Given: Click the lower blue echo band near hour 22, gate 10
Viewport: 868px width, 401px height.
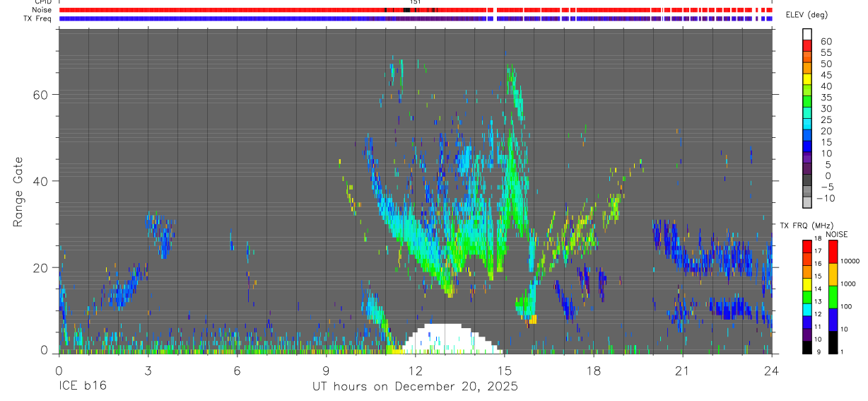Looking at the screenshot, I should [x=732, y=308].
